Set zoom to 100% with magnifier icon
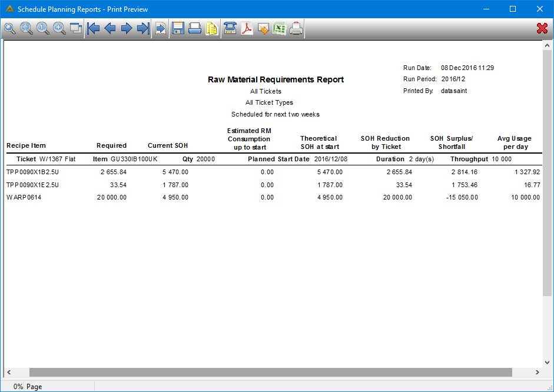554x392 pixels. 43,28
